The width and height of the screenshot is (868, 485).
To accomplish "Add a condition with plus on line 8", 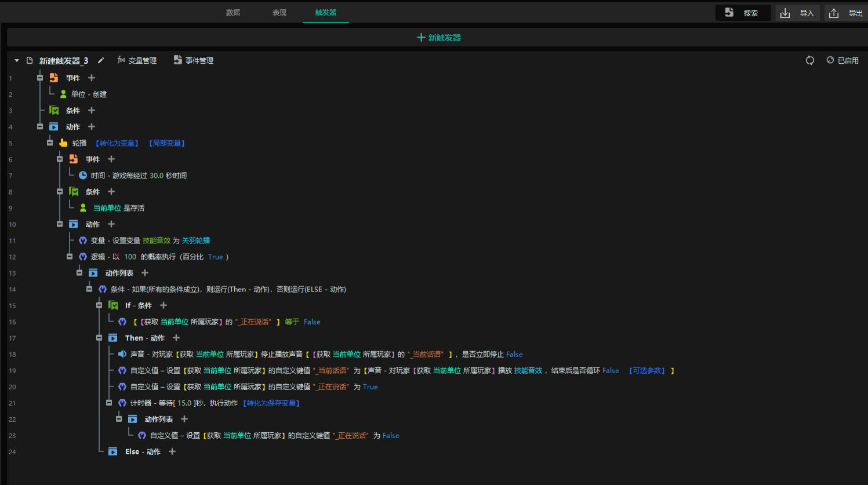I will 111,191.
